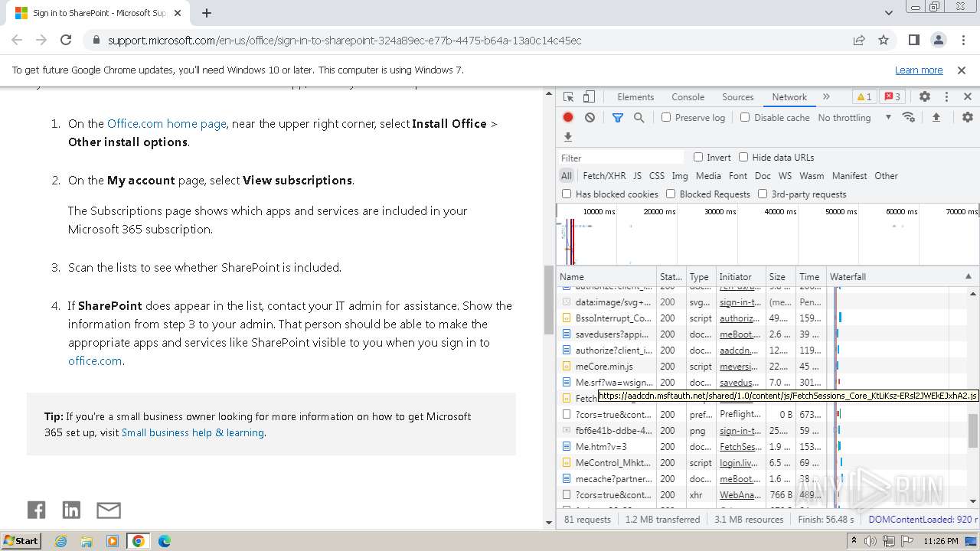
Task: Bookmark this page with the star icon
Action: point(884,40)
